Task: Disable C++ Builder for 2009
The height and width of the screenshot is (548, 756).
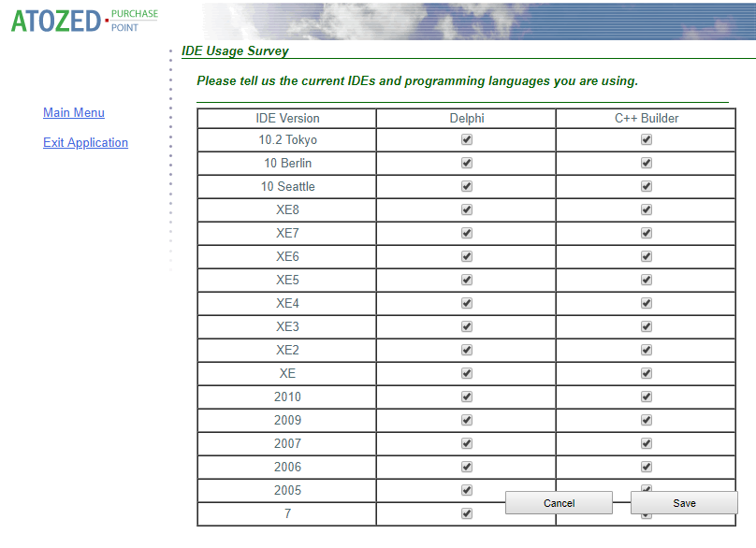Action: 646,420
